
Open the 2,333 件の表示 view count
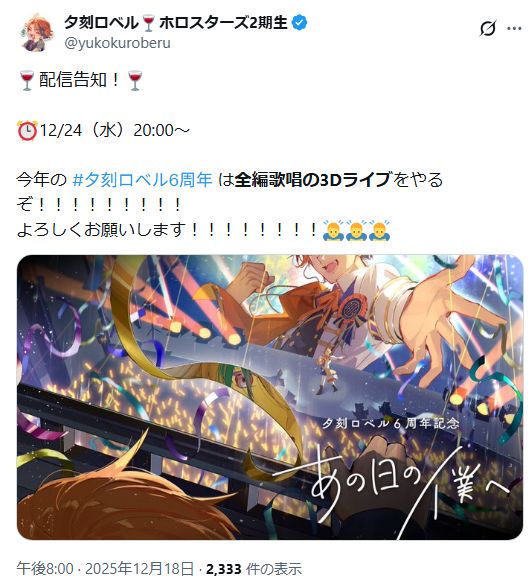coord(253,569)
